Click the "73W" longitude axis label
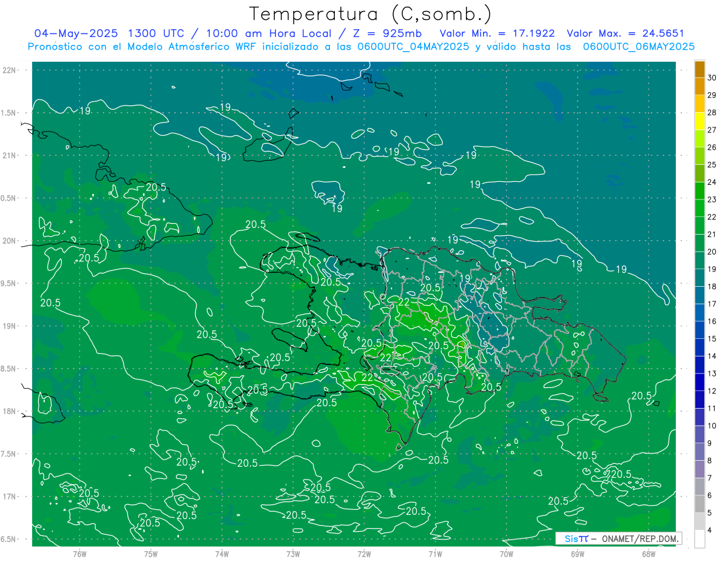 coord(293,554)
